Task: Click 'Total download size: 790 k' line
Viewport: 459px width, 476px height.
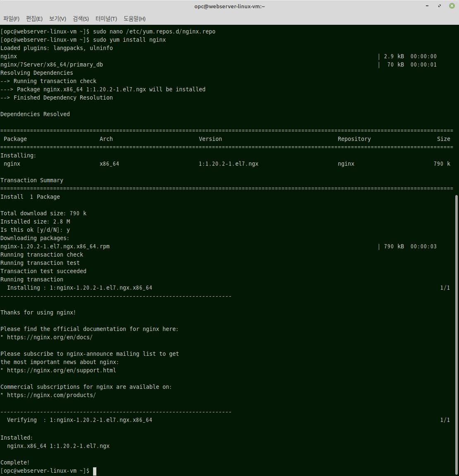Action: coord(43,213)
